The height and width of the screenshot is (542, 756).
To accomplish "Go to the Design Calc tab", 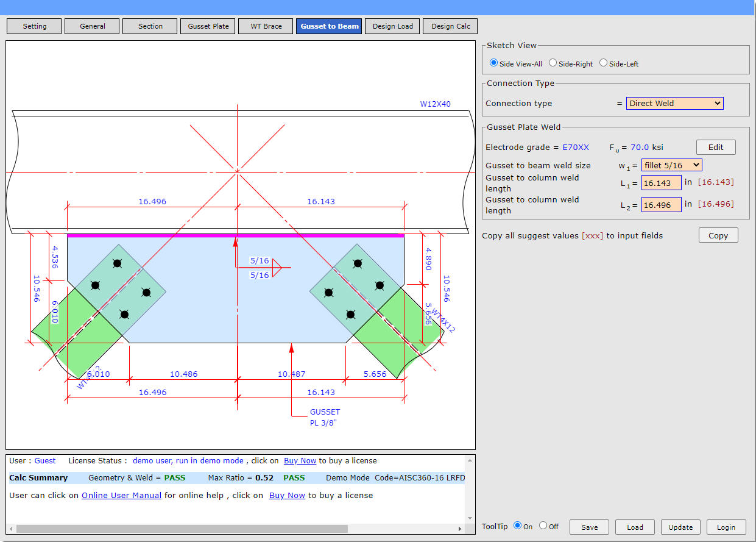I will [x=451, y=26].
